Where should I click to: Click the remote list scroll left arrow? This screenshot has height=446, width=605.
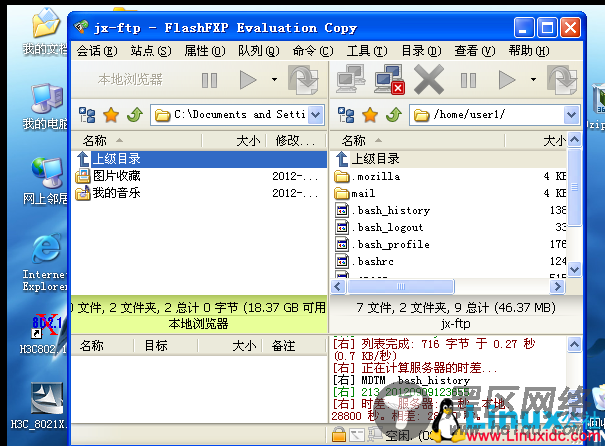click(338, 287)
